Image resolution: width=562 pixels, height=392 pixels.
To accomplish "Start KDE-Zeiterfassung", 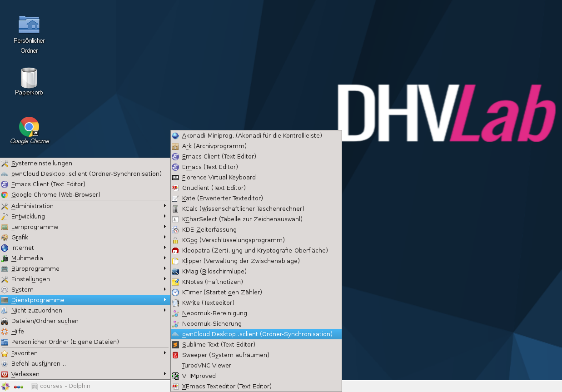I will tap(256, 229).
